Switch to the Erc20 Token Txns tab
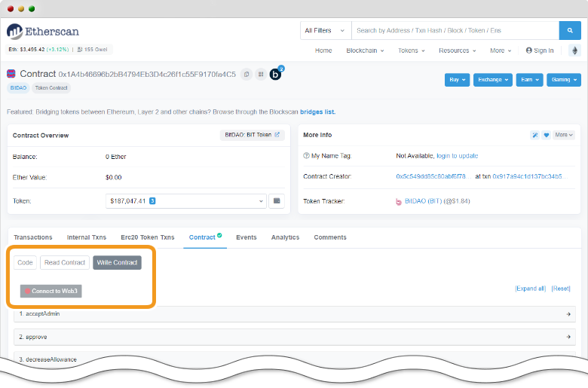 (x=147, y=237)
